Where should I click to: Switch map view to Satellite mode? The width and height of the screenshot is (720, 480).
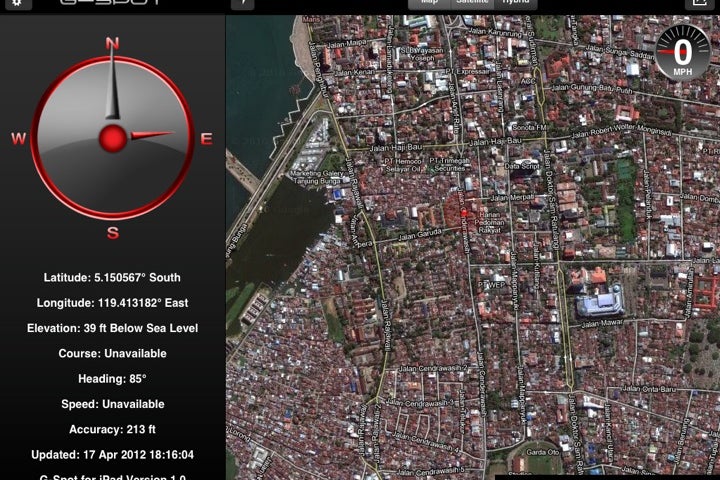(x=472, y=3)
